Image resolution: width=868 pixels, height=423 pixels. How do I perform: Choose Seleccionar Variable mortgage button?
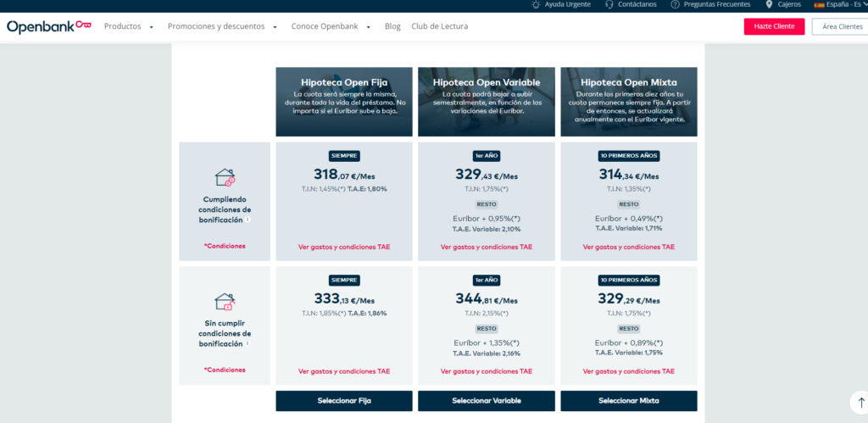click(x=487, y=401)
